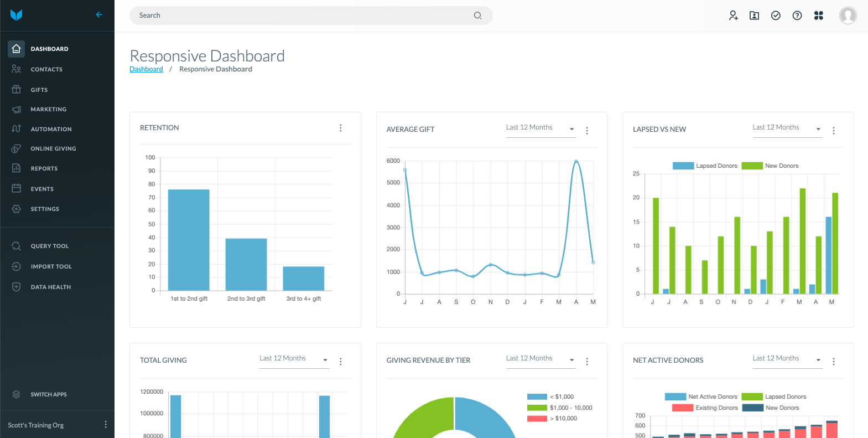The image size is (868, 438).
Task: Click the Query Tool icon
Action: click(x=17, y=246)
